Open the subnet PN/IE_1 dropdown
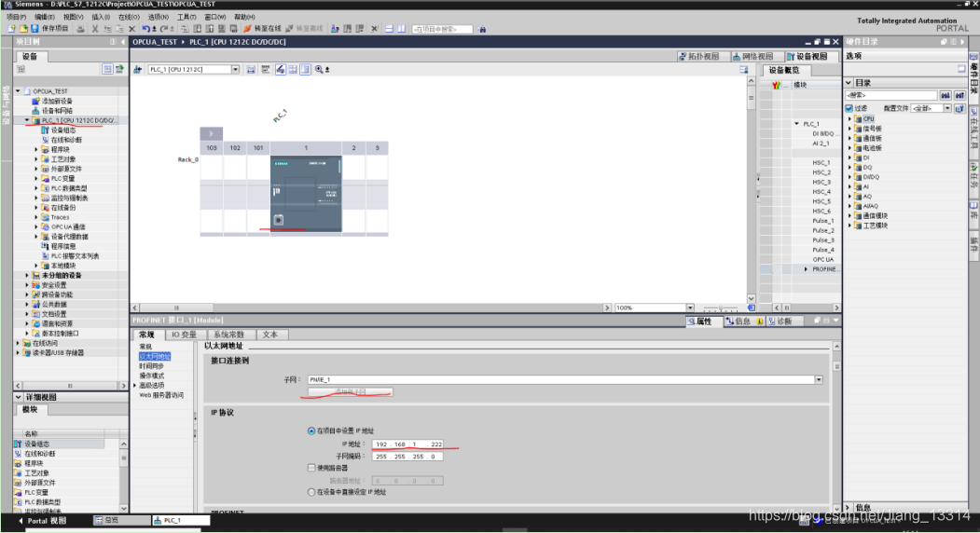 pyautogui.click(x=818, y=380)
